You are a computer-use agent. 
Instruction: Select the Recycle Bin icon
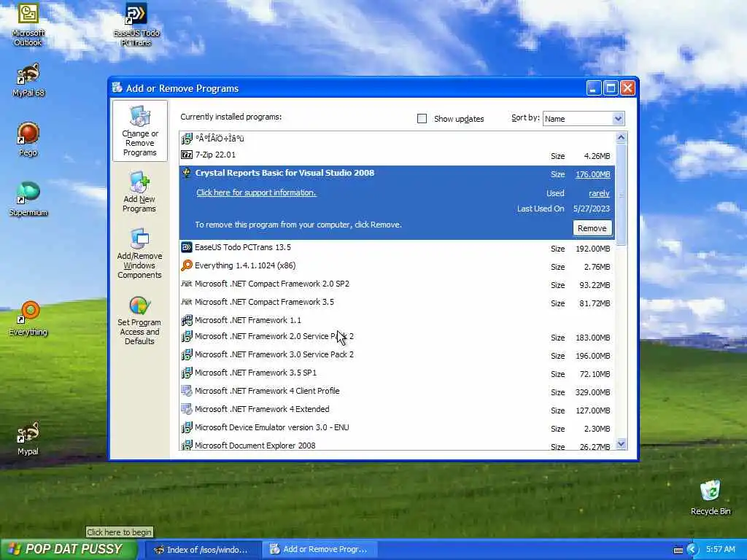click(711, 497)
